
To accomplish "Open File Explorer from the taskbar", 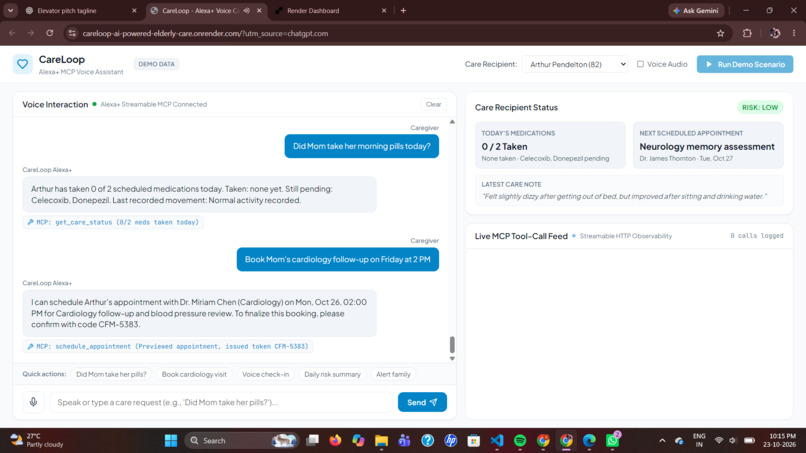I will click(x=381, y=441).
